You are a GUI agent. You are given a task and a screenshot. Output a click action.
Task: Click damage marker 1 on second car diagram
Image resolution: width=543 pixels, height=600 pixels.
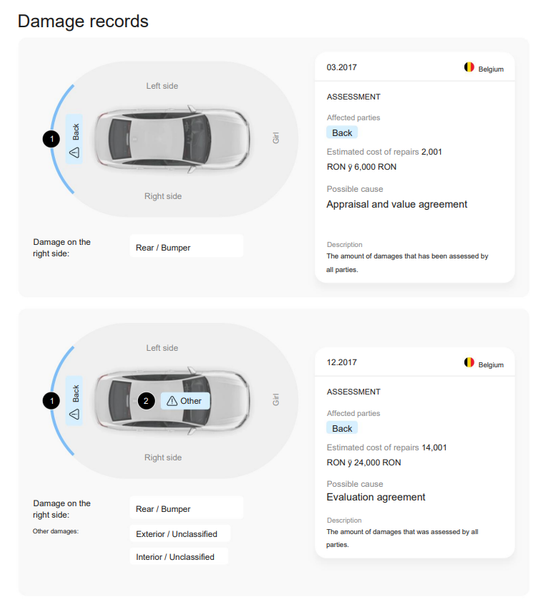pyautogui.click(x=51, y=401)
